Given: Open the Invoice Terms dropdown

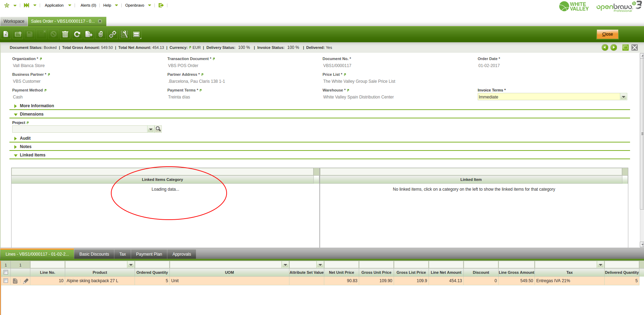Looking at the screenshot, I should point(623,97).
